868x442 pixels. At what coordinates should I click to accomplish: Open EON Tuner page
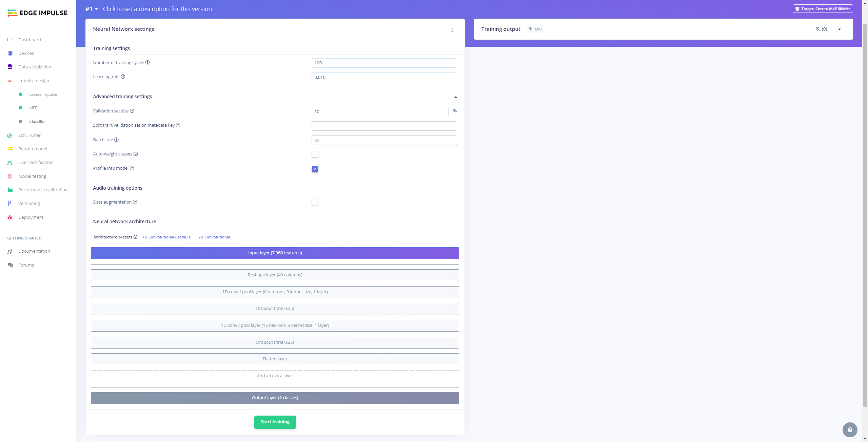tap(29, 135)
